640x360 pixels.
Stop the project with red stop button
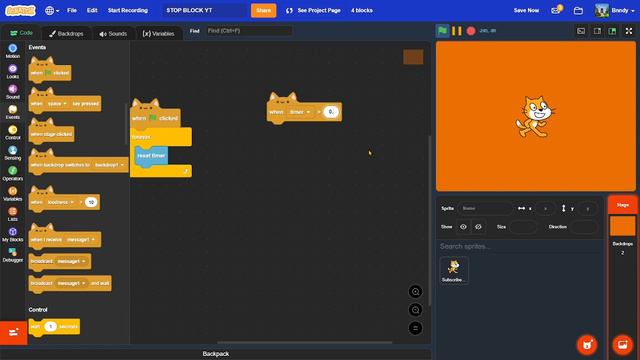(x=471, y=31)
